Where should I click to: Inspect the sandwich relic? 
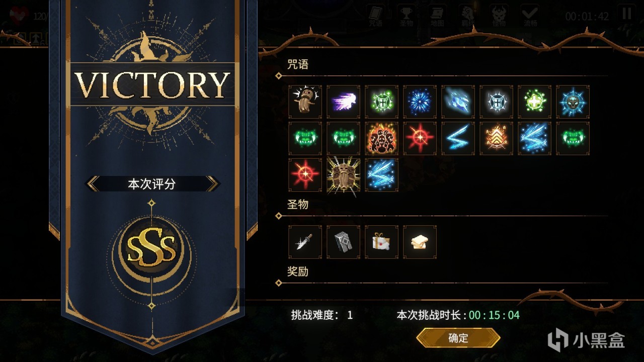coord(420,242)
